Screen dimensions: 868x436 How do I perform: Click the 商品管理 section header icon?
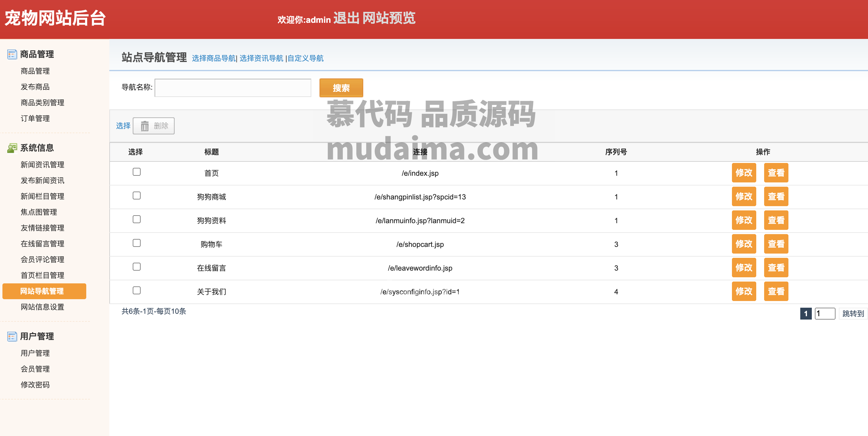12,54
